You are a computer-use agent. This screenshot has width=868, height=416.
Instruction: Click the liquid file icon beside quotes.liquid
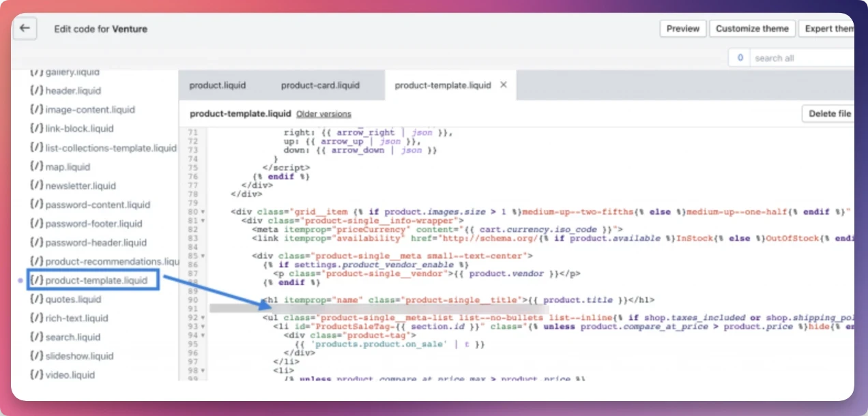37,299
